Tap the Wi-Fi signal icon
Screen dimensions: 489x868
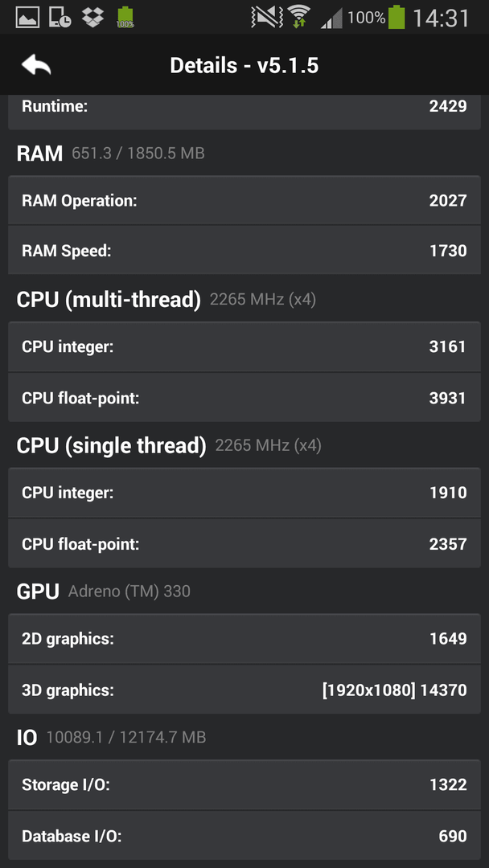pos(300,17)
